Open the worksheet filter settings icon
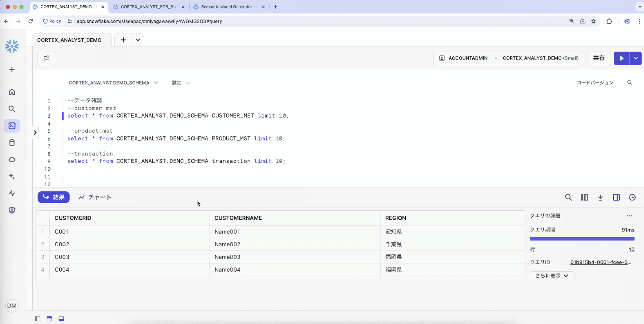The height and width of the screenshot is (324, 644). (x=47, y=58)
